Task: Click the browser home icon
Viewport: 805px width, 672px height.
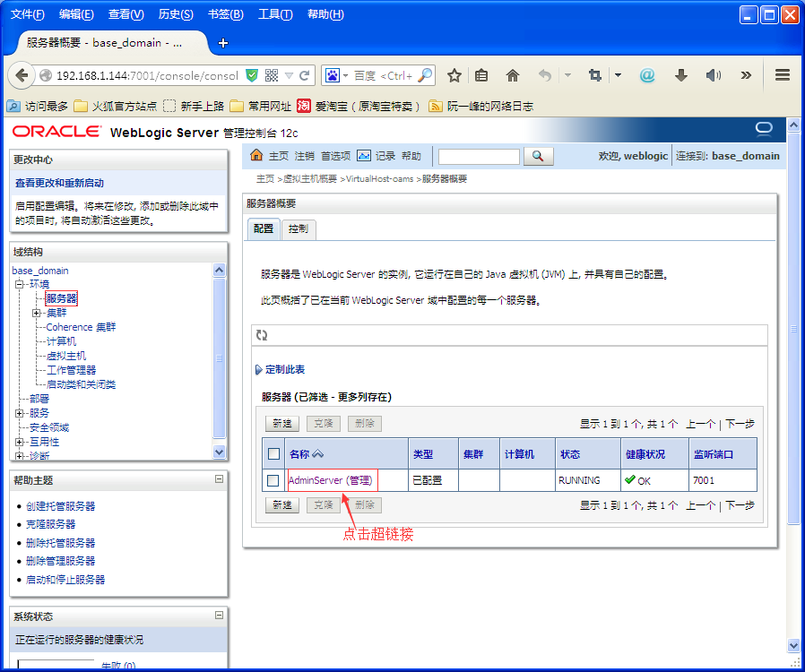Action: coord(512,75)
